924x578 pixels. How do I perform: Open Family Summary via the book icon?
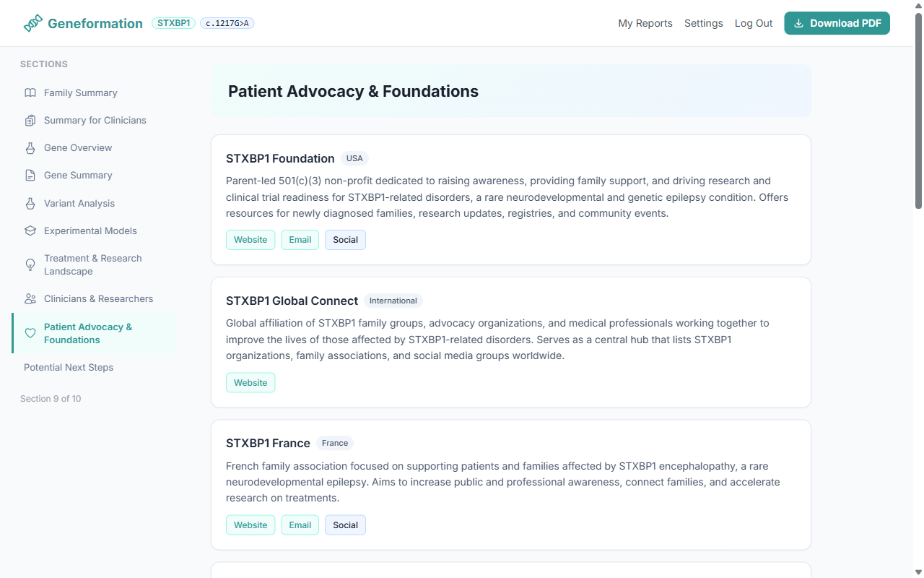[x=30, y=92]
